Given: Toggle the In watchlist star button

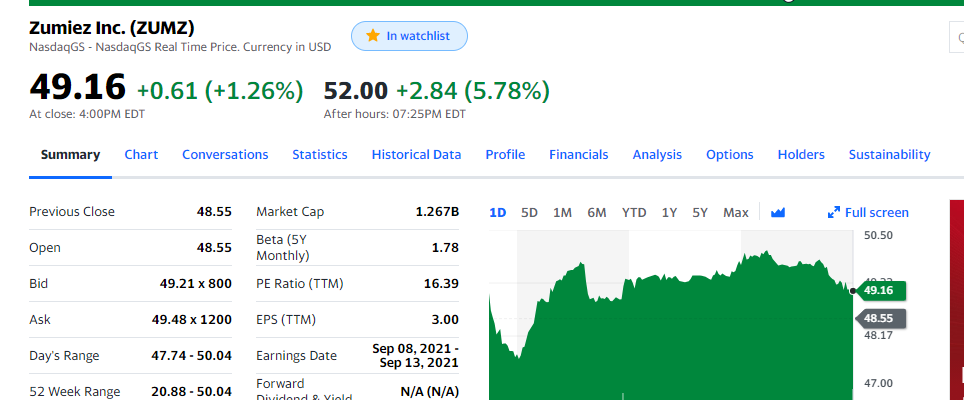Looking at the screenshot, I should point(409,36).
